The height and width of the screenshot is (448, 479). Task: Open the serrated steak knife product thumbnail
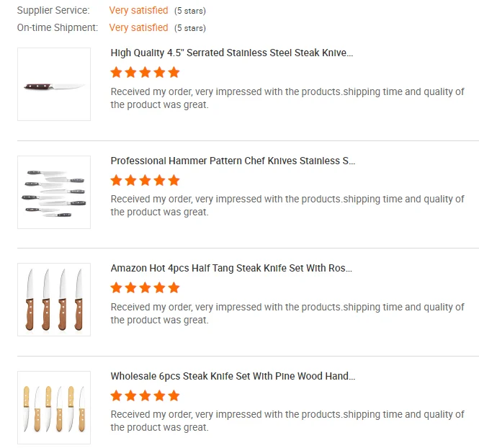pyautogui.click(x=54, y=84)
